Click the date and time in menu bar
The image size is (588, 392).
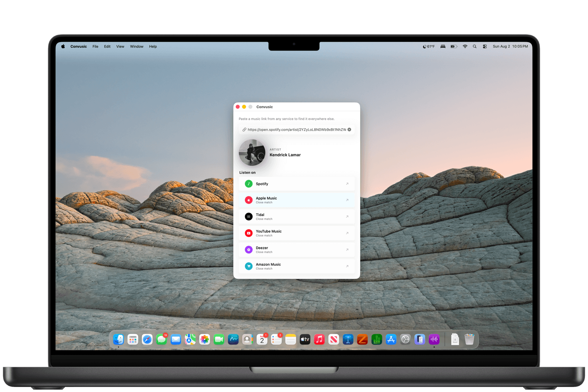510,46
